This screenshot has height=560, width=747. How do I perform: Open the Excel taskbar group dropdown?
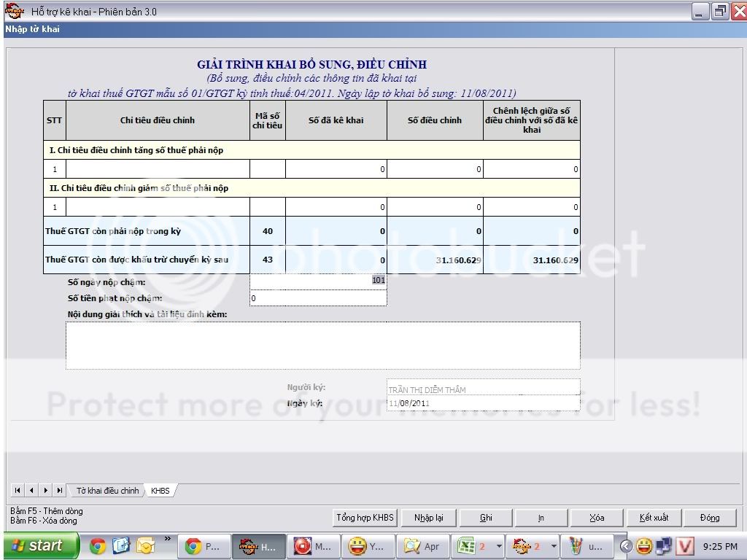pyautogui.click(x=499, y=546)
